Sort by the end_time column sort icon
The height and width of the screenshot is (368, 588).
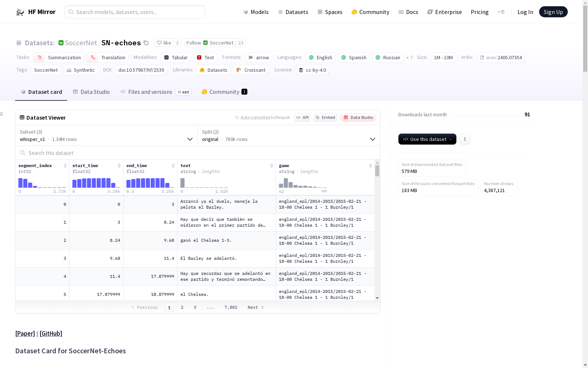pos(173,166)
